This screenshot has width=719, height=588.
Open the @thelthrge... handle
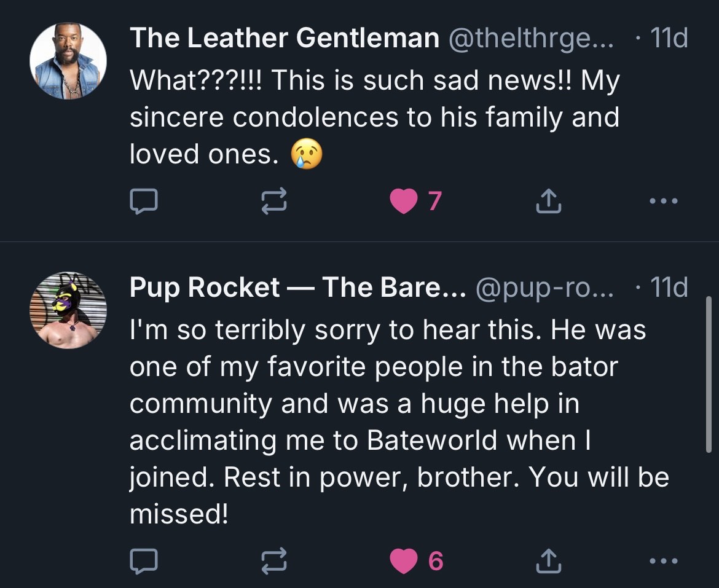(530, 39)
